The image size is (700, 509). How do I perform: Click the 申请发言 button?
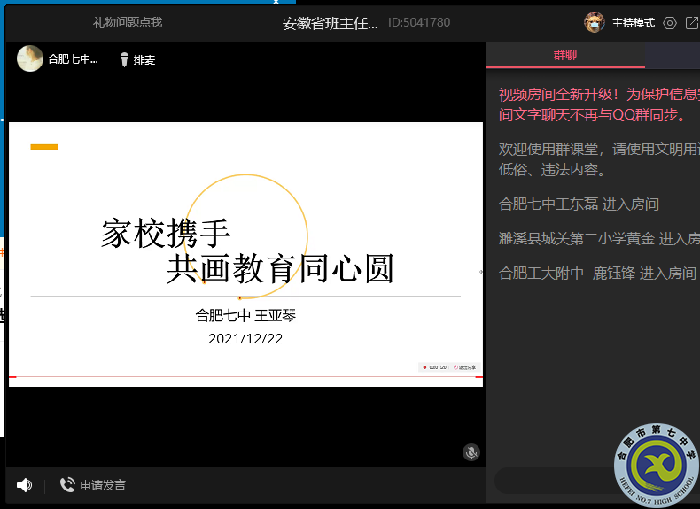103,485
